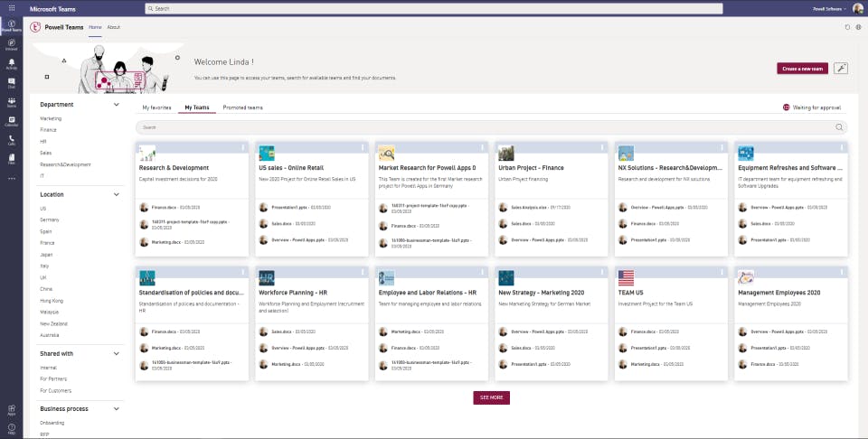868x439 pixels.
Task: Open Market Research for Powell Apps title
Action: click(428, 167)
